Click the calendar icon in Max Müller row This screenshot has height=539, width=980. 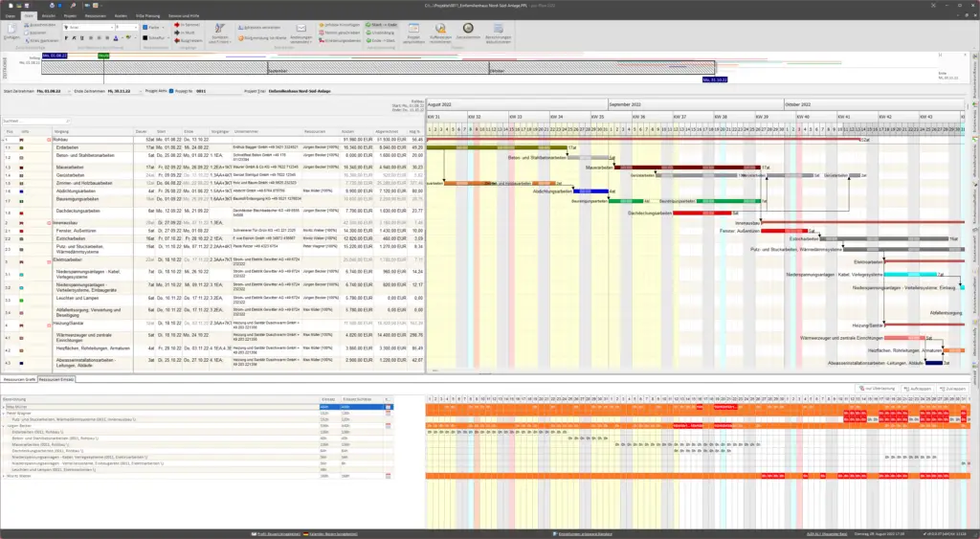tap(389, 407)
